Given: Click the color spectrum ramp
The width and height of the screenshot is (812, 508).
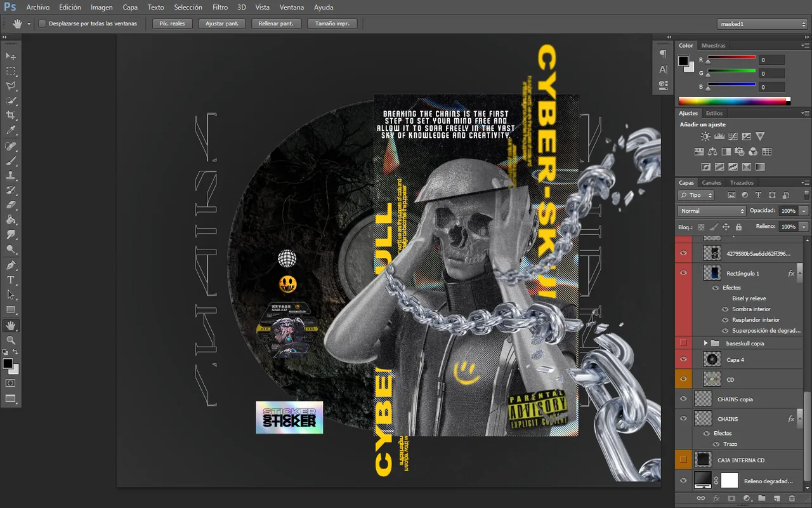Looking at the screenshot, I should (734, 101).
